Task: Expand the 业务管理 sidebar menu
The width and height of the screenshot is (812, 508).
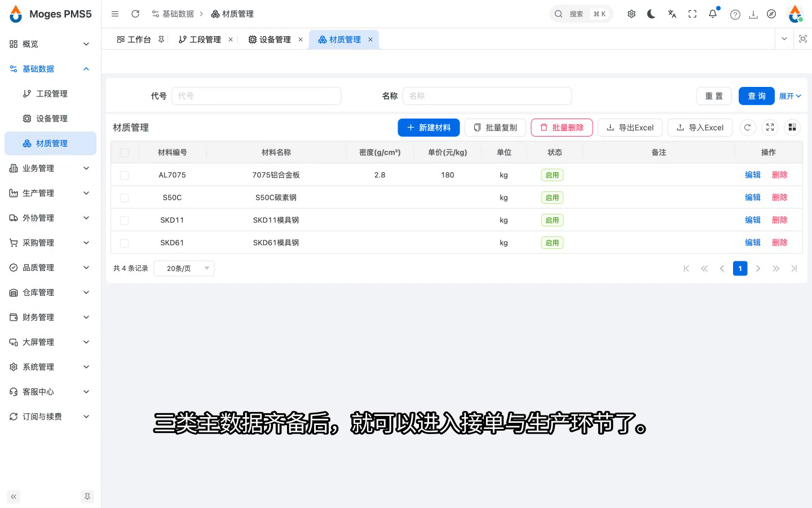Action: click(x=50, y=168)
